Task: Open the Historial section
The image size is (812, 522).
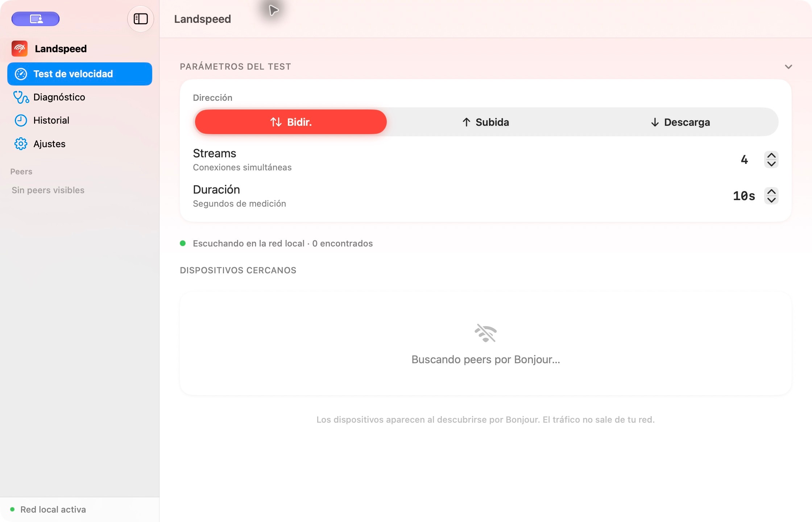Action: tap(80, 120)
